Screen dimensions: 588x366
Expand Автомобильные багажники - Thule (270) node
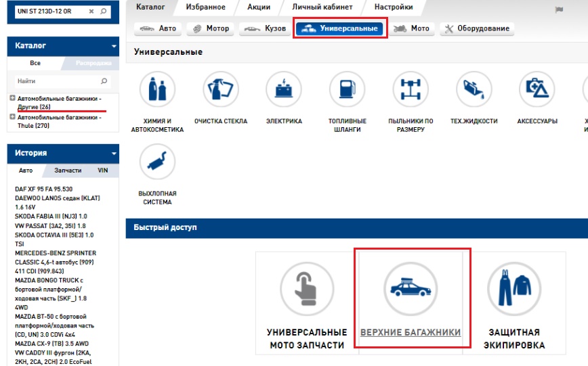(13, 117)
